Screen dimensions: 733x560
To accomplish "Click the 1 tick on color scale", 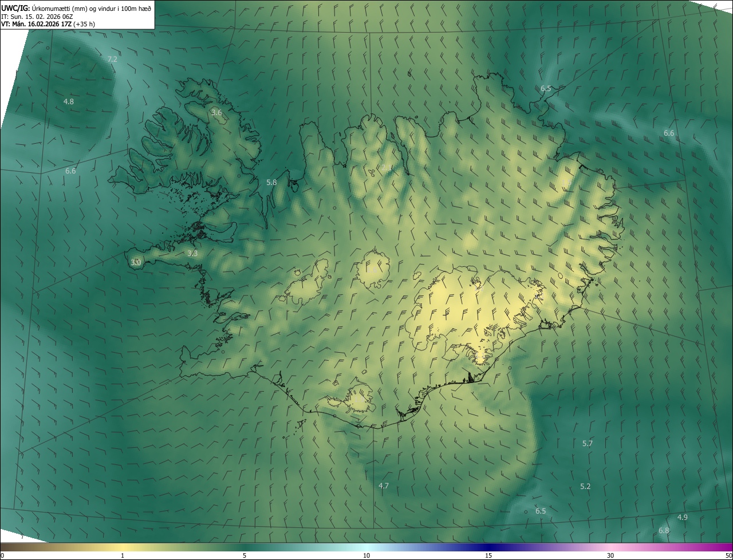I will [123, 556].
